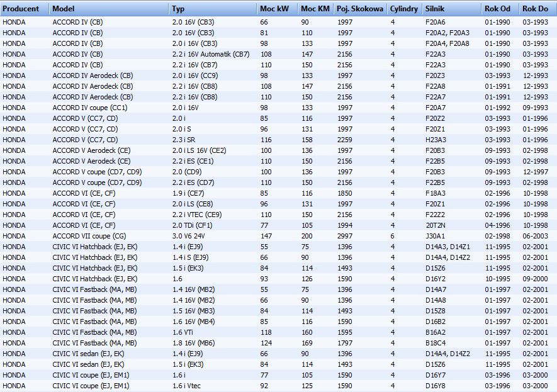The width and height of the screenshot is (557, 392).
Task: Select the 2.2 i ES (CD7) cell
Action: (193, 182)
